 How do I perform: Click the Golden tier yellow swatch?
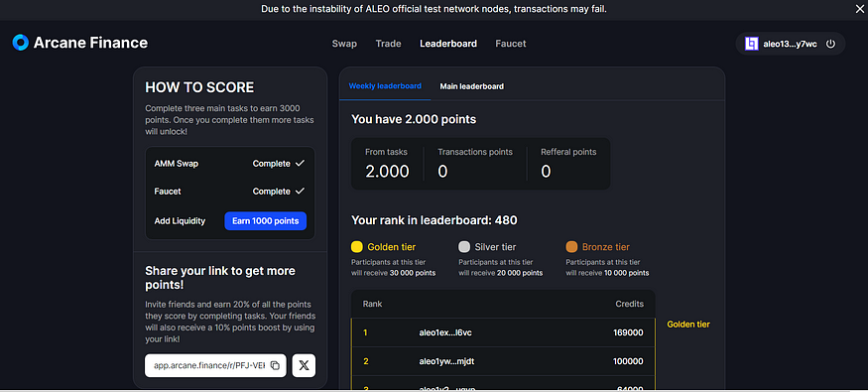[x=357, y=247]
